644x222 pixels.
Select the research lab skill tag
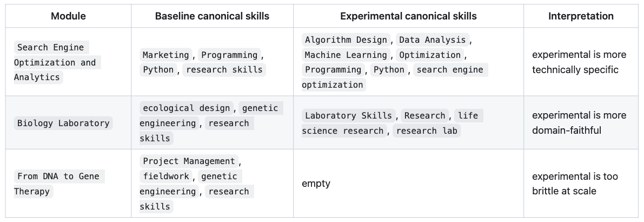[426, 130]
